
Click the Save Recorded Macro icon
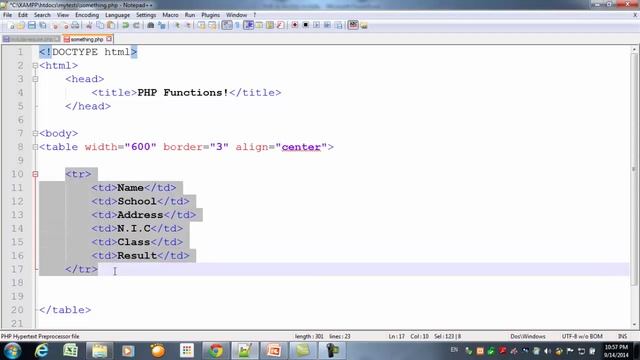coord(338,25)
